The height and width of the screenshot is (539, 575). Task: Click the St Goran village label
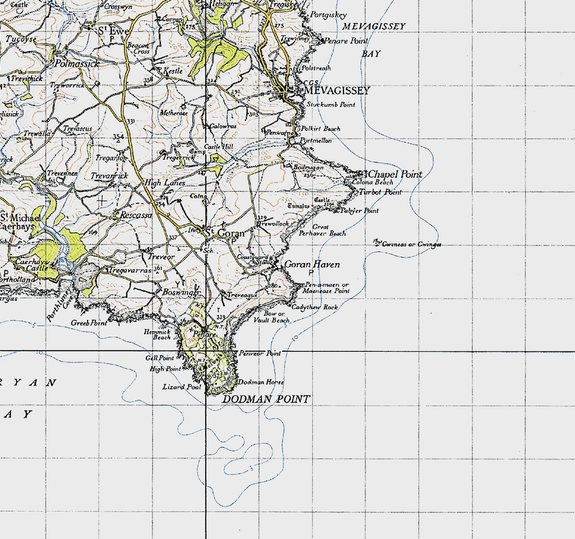pyautogui.click(x=224, y=233)
